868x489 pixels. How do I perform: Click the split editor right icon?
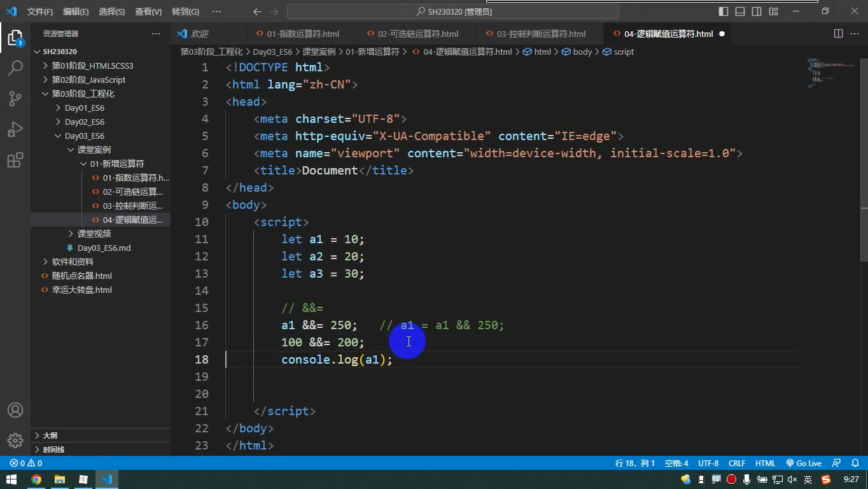click(838, 34)
